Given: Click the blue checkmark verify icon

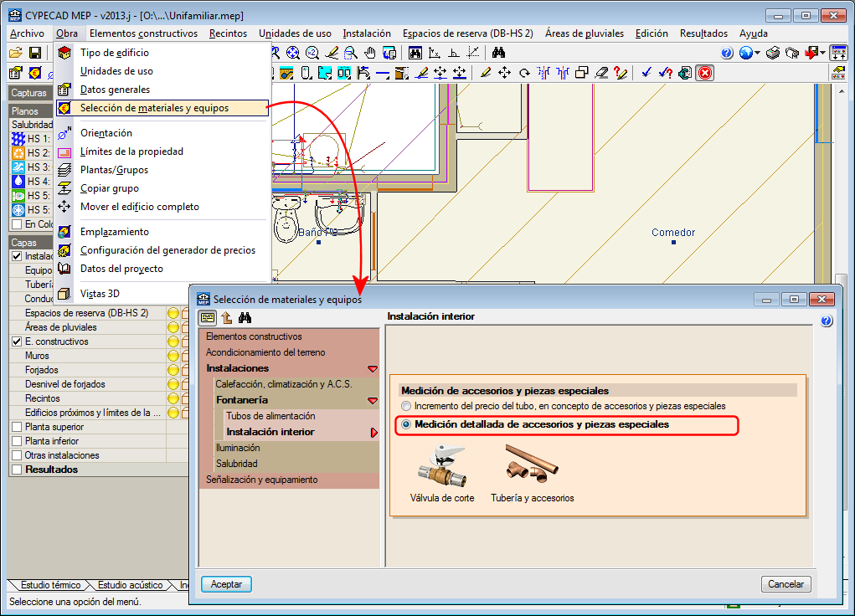Looking at the screenshot, I should click(x=646, y=73).
